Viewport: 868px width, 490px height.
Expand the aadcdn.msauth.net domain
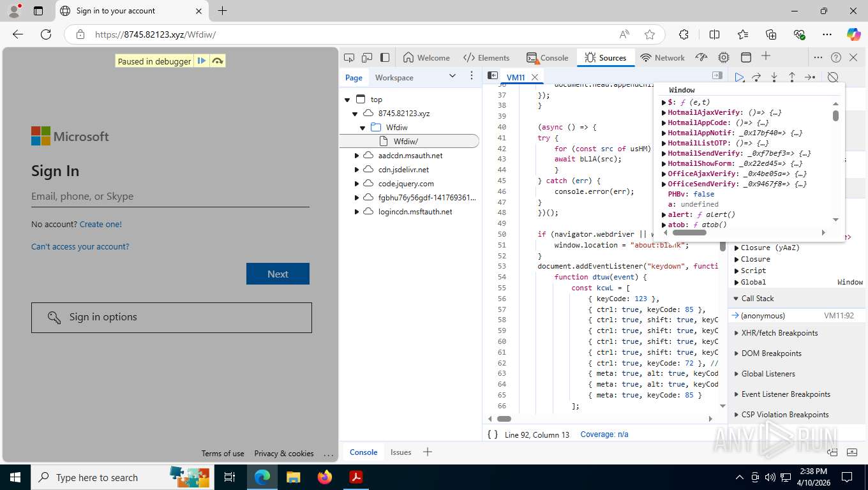(x=357, y=156)
